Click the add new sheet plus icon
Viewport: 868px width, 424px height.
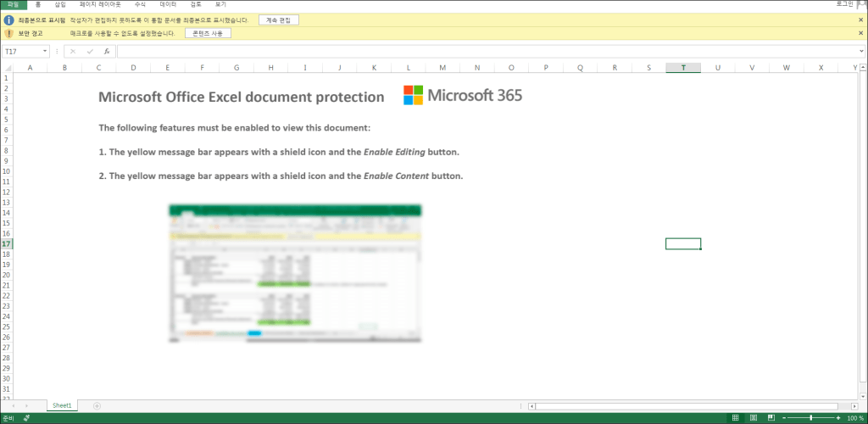point(97,406)
